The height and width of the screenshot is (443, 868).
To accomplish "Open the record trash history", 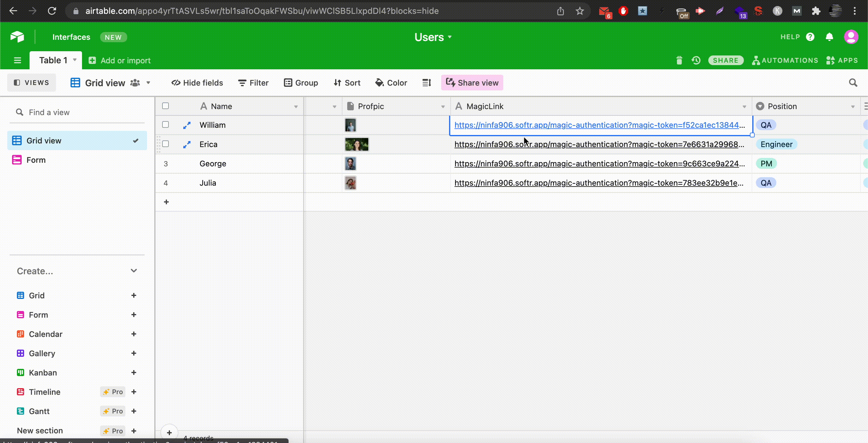I will 679,60.
